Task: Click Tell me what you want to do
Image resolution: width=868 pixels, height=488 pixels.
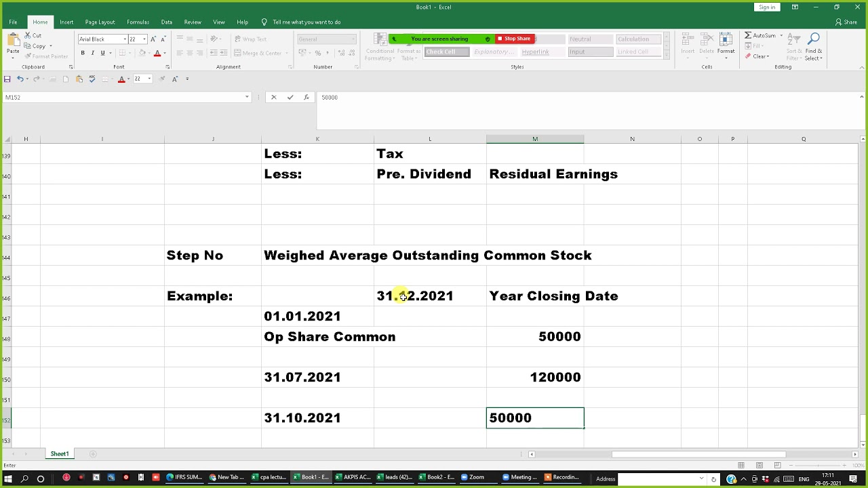Action: tap(307, 22)
